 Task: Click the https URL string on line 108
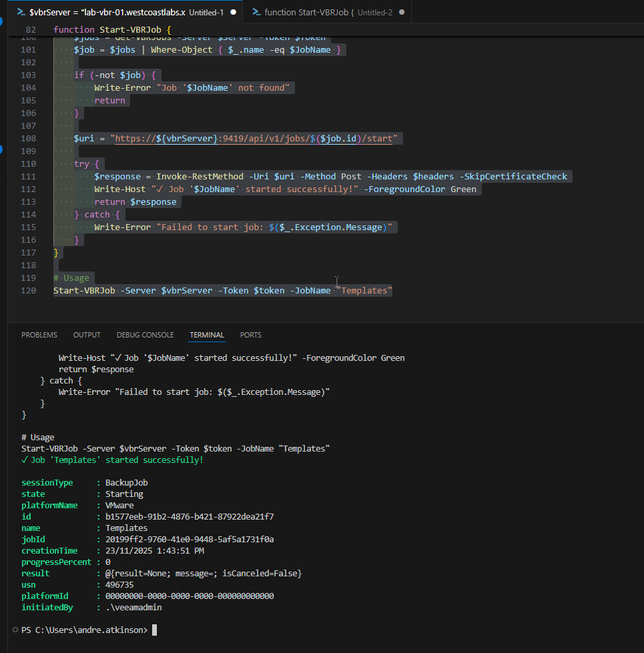tap(256, 139)
